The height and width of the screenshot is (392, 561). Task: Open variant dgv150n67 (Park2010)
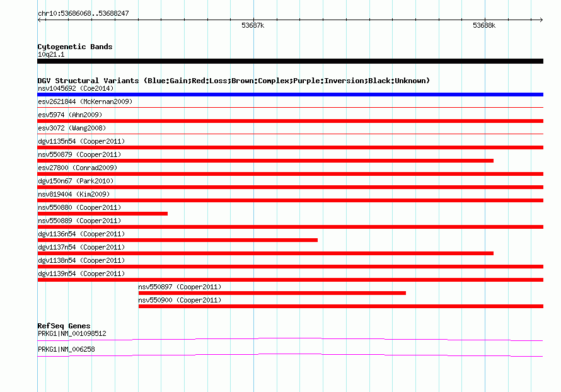(76, 181)
